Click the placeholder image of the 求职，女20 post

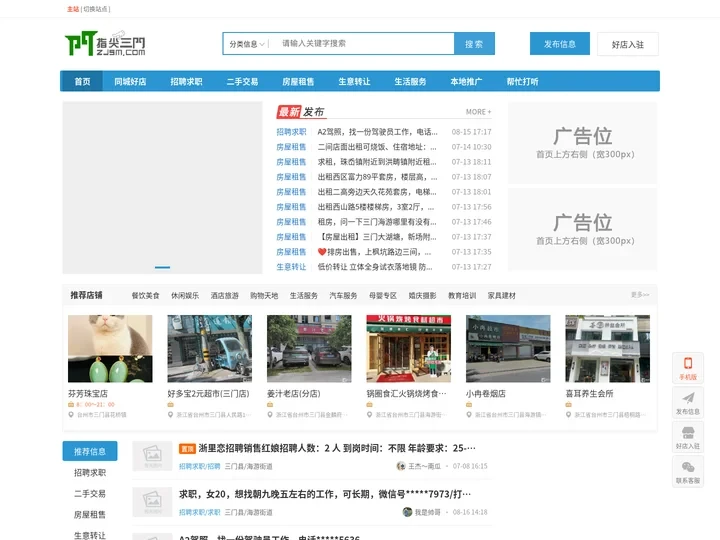pyautogui.click(x=152, y=502)
